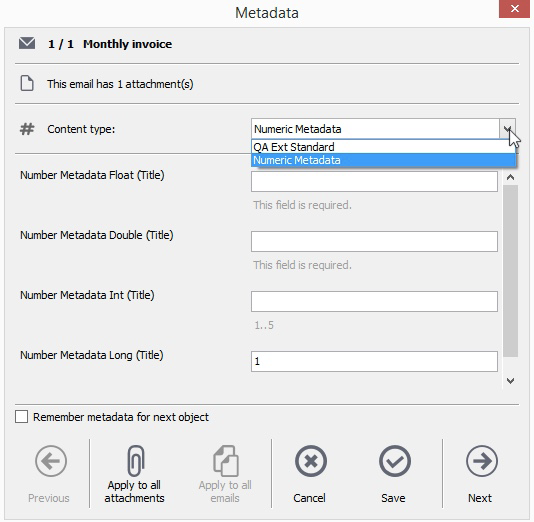The width and height of the screenshot is (534, 522).
Task: Click the 'Apply to all attachments' label
Action: click(134, 491)
